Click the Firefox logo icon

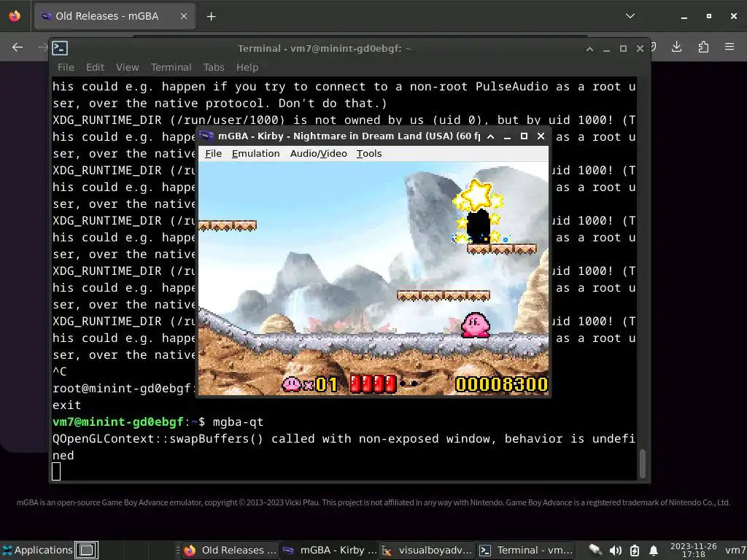(15, 16)
